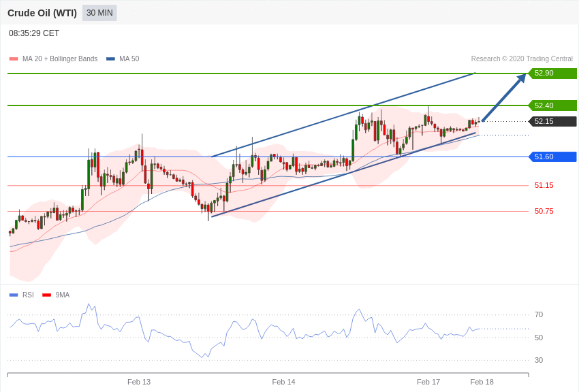Click the 08:35:29 CET timestamp
This screenshot has height=392, width=579.
pyautogui.click(x=34, y=33)
